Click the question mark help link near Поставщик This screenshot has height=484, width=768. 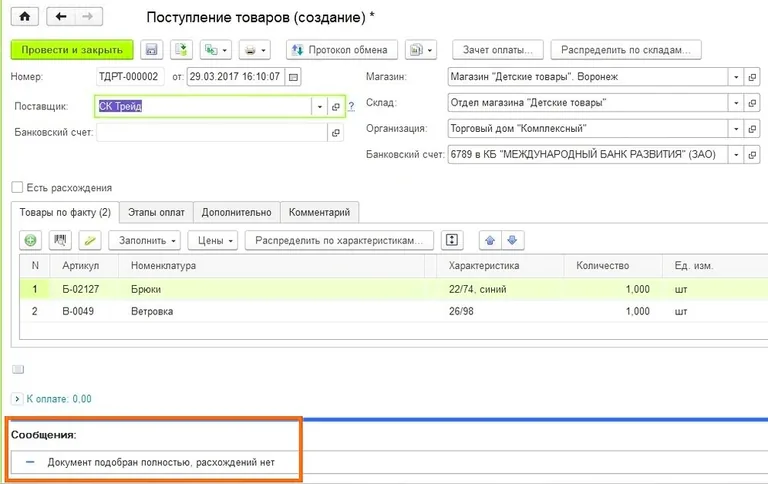point(351,106)
